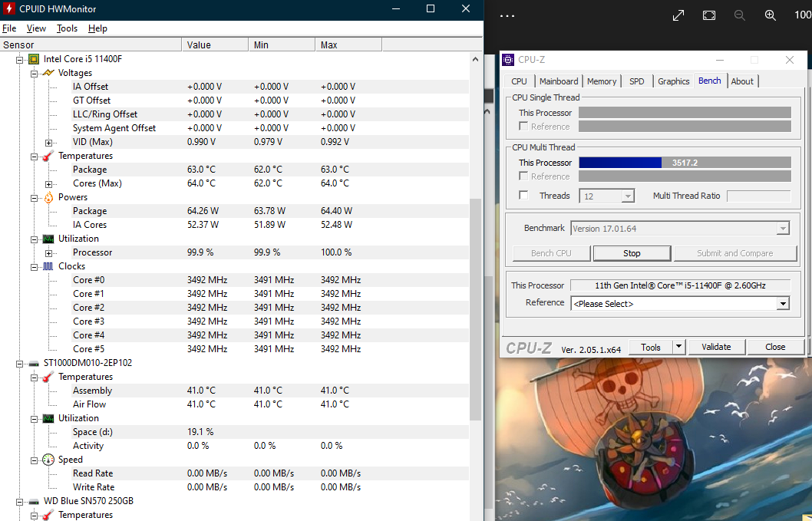Collapse the ST1000DM010-2EP102 drive node

point(20,364)
